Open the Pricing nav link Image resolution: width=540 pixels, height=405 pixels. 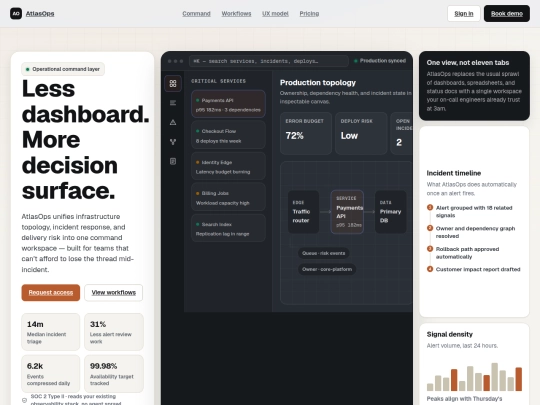(x=309, y=13)
